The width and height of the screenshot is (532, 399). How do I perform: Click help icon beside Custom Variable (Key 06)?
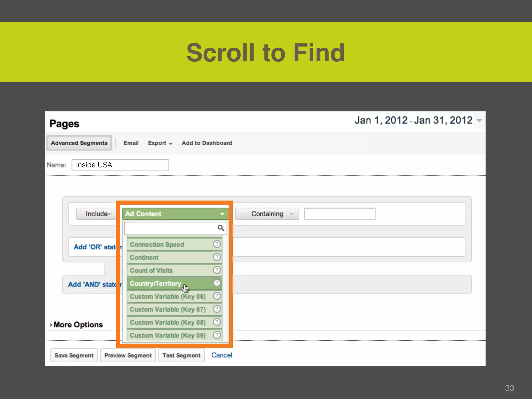[x=217, y=296]
